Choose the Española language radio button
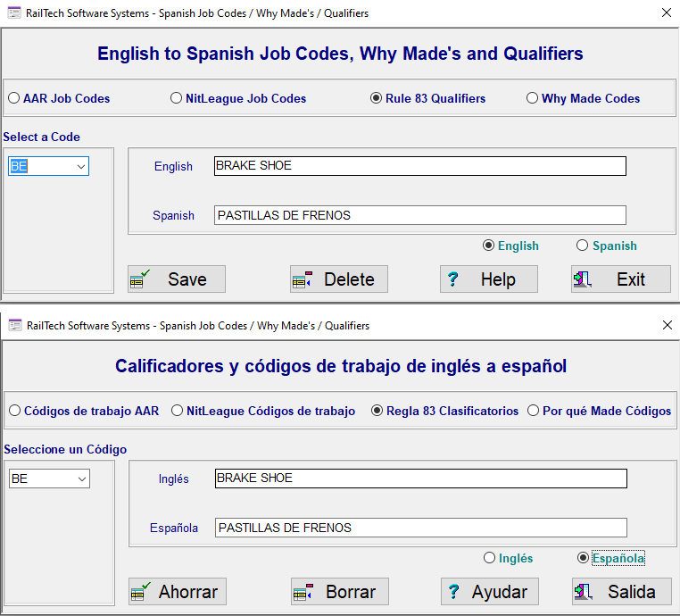This screenshot has width=680, height=616. point(610,558)
